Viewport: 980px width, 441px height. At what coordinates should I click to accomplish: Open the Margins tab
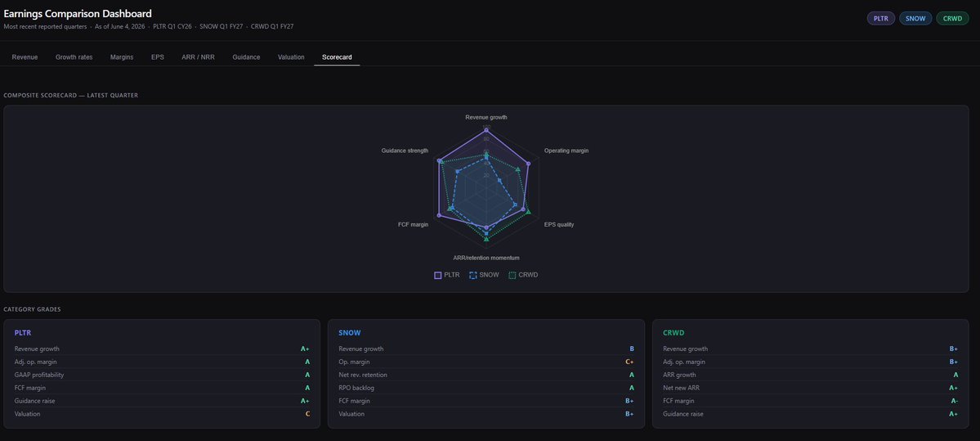click(x=122, y=57)
